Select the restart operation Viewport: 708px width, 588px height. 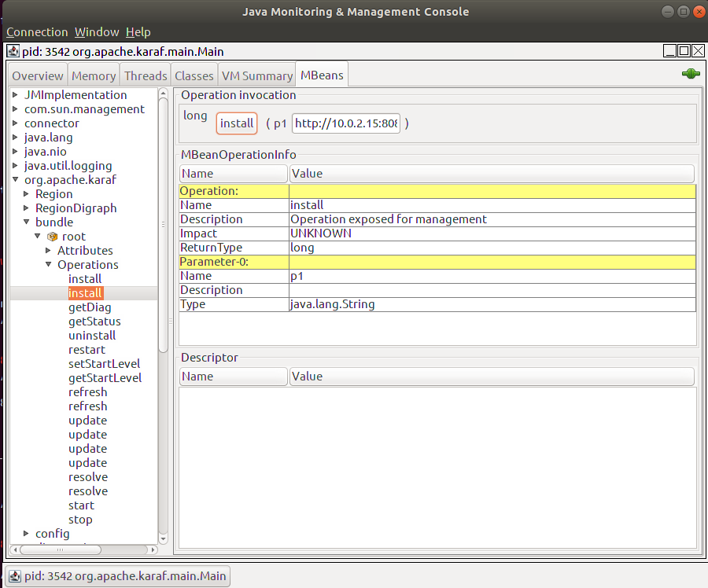[x=87, y=350]
